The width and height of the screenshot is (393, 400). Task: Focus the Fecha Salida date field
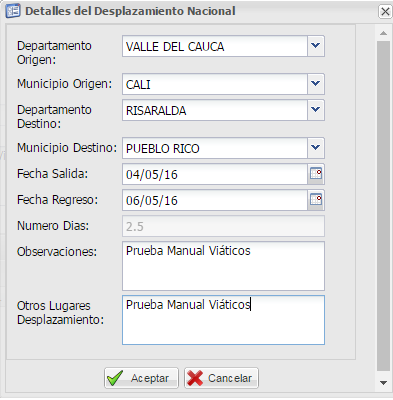pos(215,174)
